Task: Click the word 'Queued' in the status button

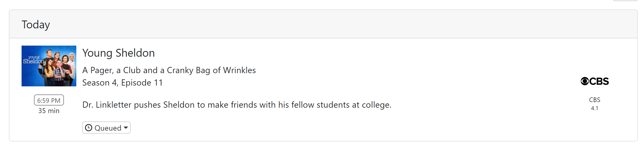Action: 108,128
